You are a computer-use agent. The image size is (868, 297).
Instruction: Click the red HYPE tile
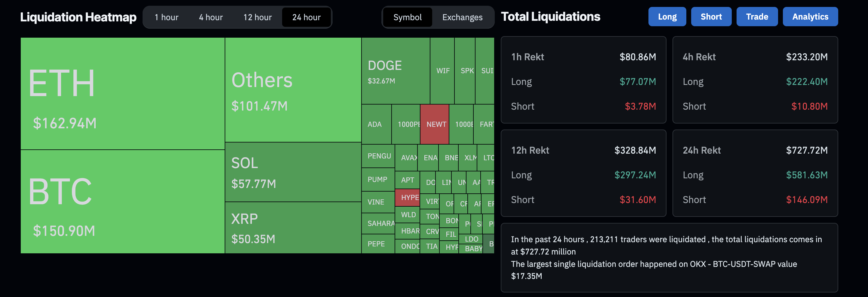407,197
